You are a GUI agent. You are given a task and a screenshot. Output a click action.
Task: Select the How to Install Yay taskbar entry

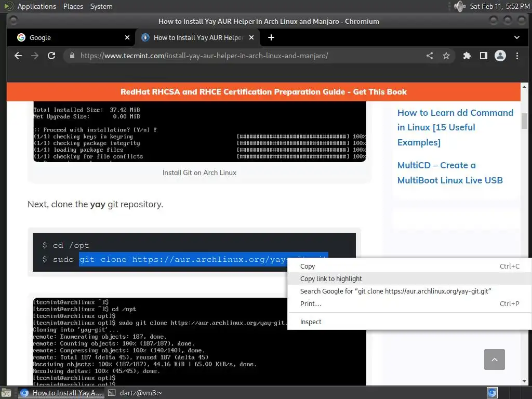61,393
